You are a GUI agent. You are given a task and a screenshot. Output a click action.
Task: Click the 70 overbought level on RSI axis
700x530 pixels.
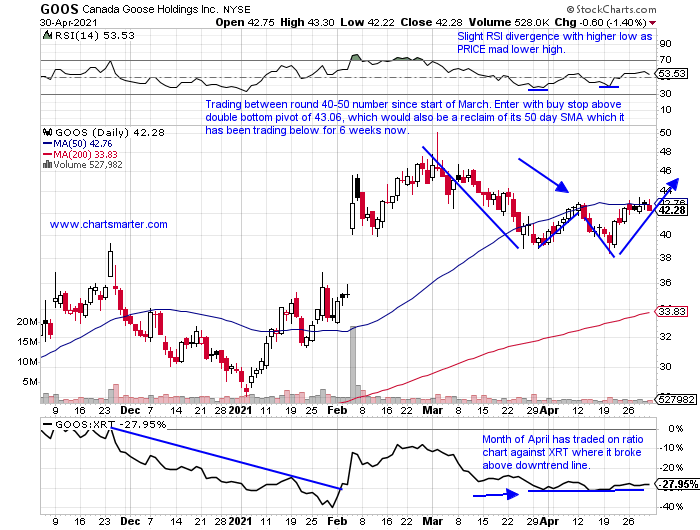665,59
